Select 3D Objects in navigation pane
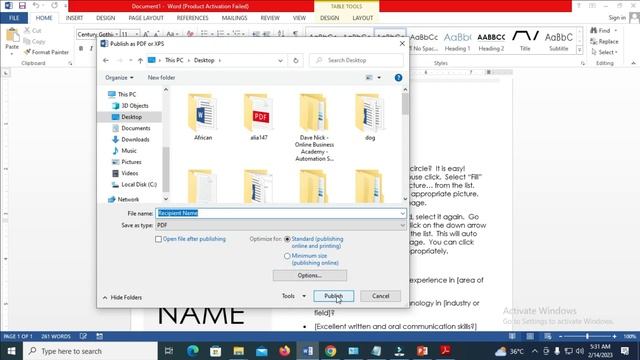 (x=135, y=106)
